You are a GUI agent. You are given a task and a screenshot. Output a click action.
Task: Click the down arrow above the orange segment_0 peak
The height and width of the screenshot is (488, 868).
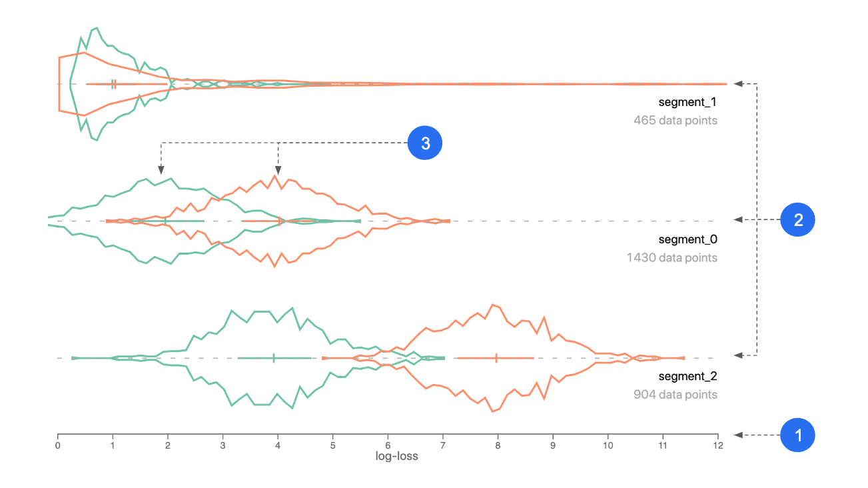point(278,171)
